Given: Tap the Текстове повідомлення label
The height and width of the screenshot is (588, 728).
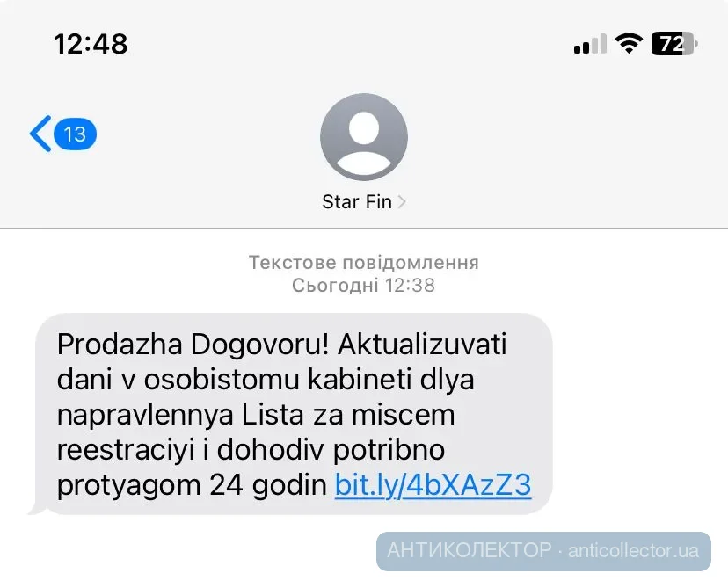Looking at the screenshot, I should click(363, 263).
